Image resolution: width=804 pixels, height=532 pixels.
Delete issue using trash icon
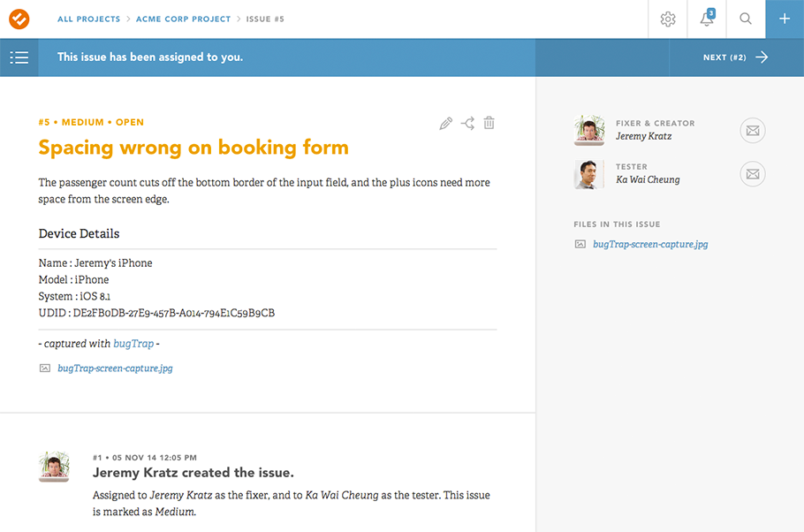click(x=489, y=124)
